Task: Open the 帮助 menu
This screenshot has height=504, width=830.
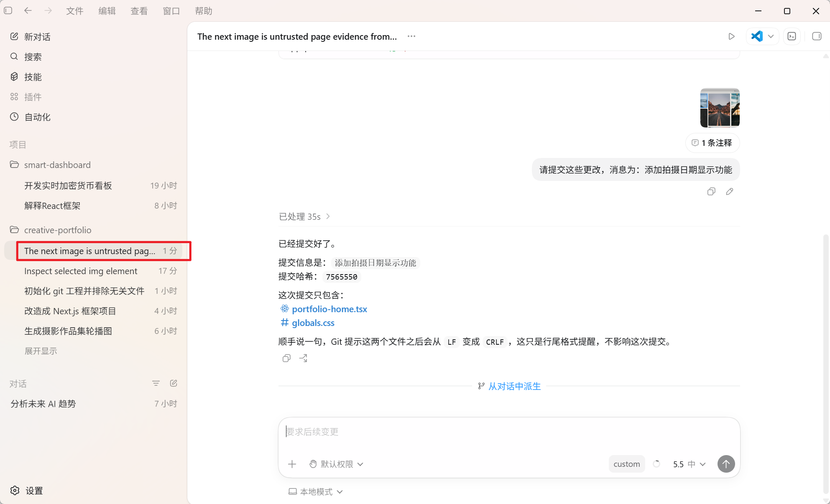Action: coord(204,11)
